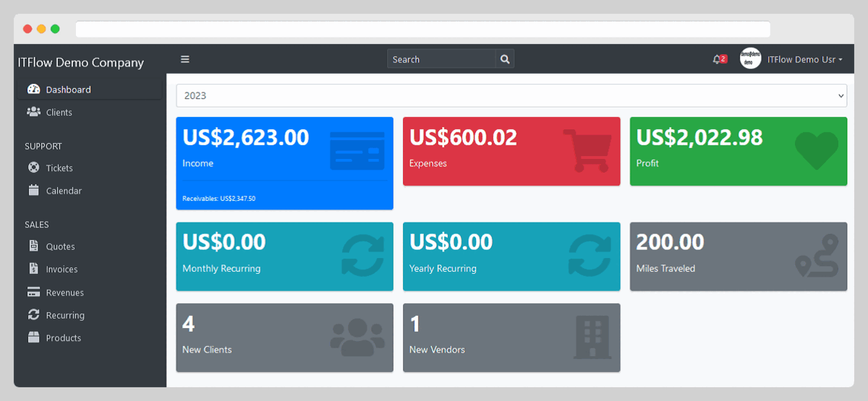
Task: Click the Products box icon
Action: point(33,337)
